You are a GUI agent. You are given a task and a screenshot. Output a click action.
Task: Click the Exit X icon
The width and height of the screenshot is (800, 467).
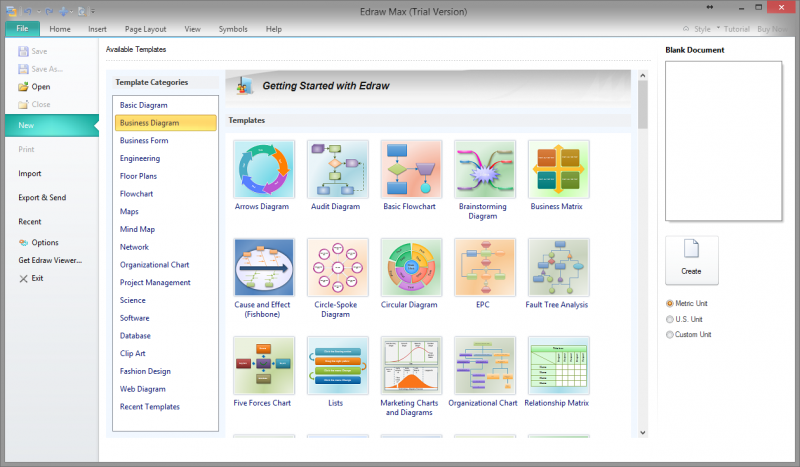[x=23, y=278]
